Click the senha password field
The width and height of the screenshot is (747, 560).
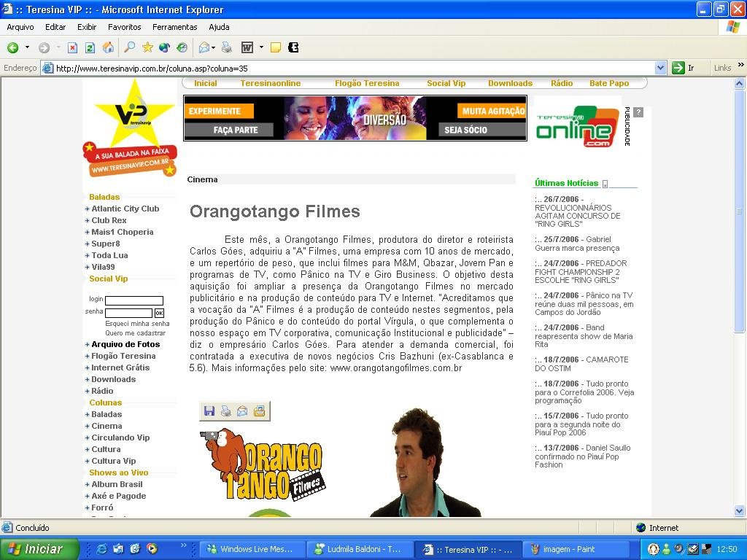128,313
